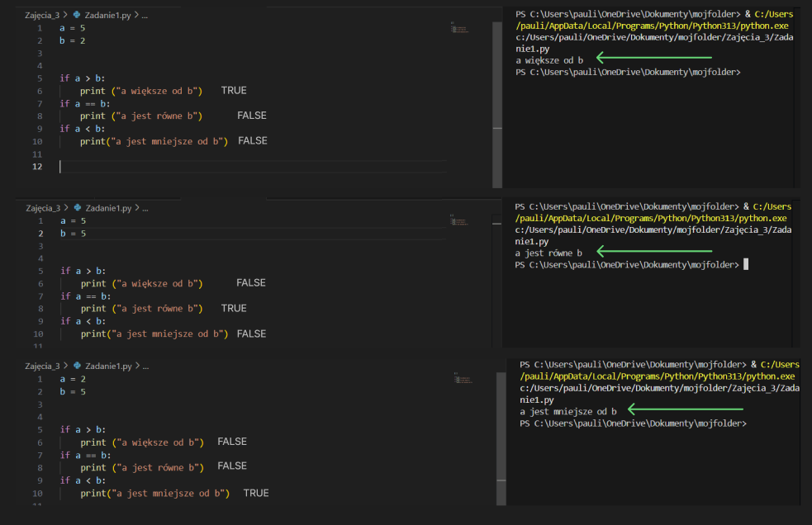Click the block cursor in the middle terminal prompt

point(746,265)
